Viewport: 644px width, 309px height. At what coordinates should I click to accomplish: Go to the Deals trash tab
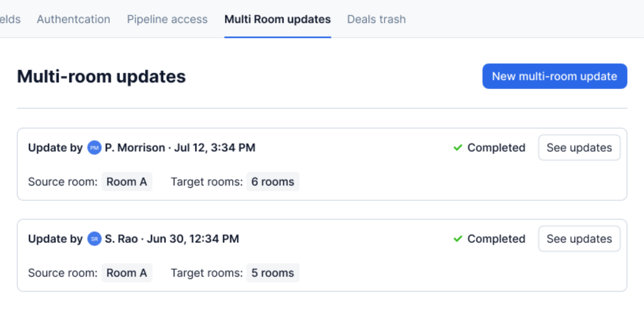point(376,19)
